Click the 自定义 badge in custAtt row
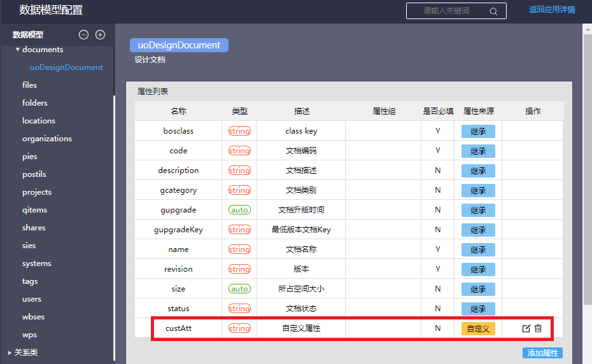This screenshot has height=364, width=592. click(x=478, y=328)
